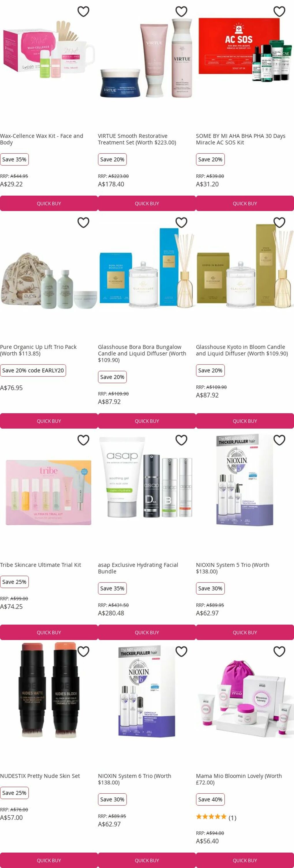Favorite the asap Hydrating Facial Bundle

(x=181, y=440)
